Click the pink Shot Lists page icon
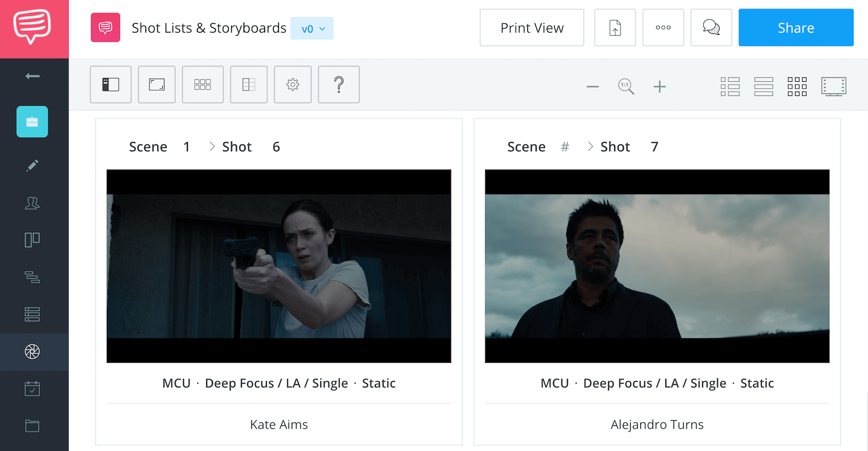The image size is (868, 451). (x=105, y=28)
